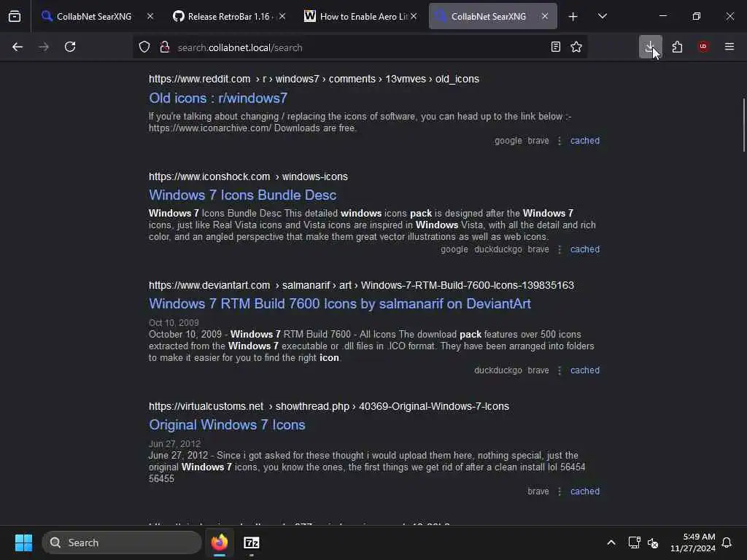Image resolution: width=747 pixels, height=560 pixels.
Task: Switch to Release RetroBar 1.16 tab
Action: click(224, 17)
